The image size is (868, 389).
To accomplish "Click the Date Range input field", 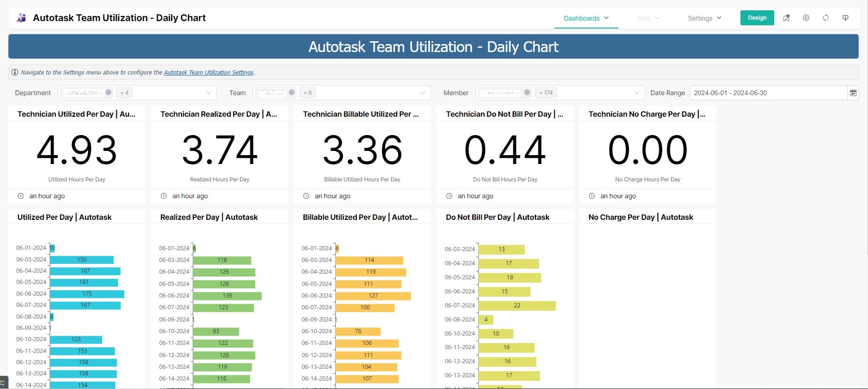I will click(x=769, y=93).
